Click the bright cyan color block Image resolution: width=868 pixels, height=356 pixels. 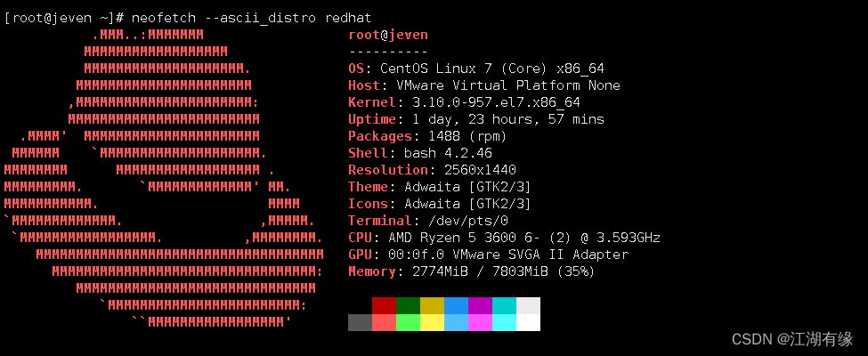[504, 322]
